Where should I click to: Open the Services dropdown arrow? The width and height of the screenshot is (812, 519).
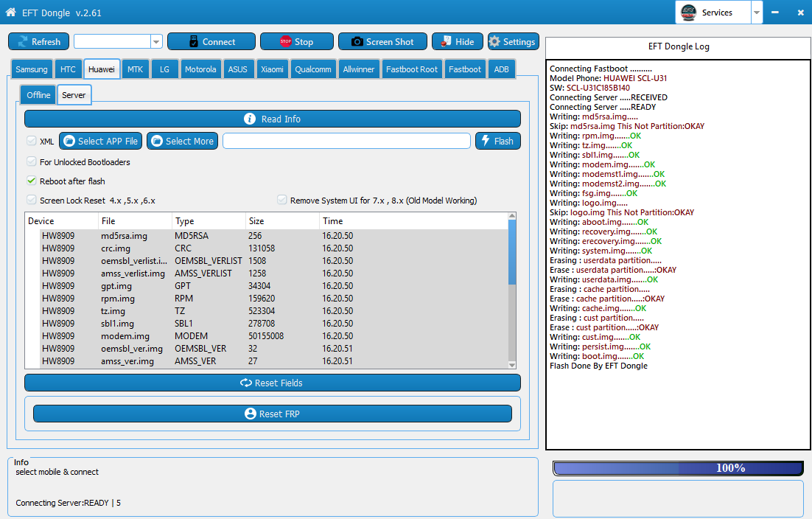click(756, 13)
